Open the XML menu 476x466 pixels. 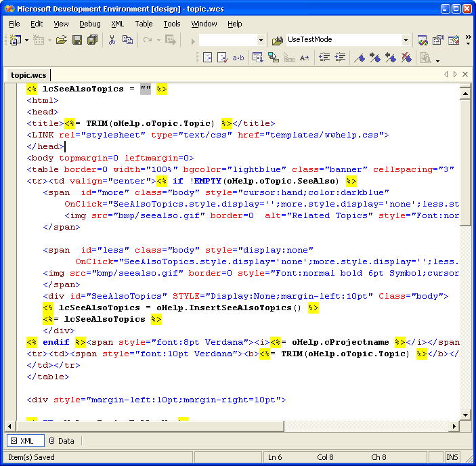pos(118,24)
